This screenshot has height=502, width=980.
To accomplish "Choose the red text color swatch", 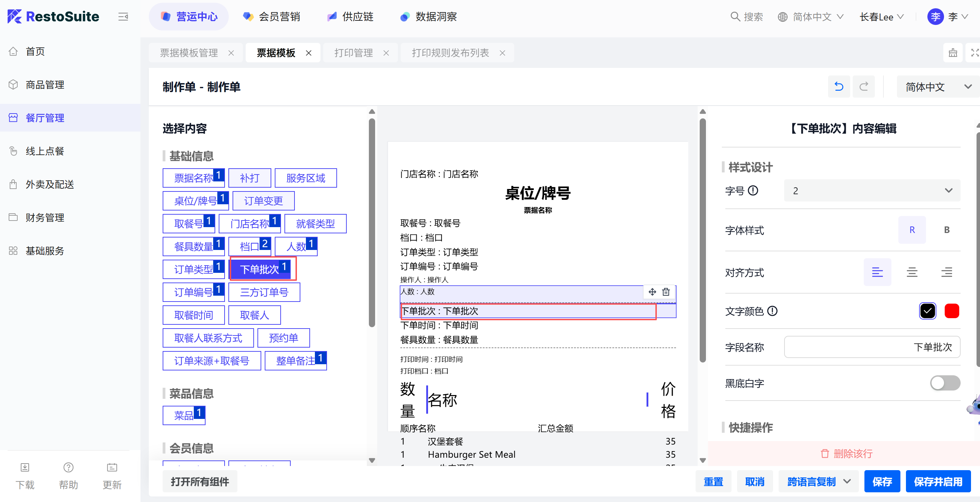I will (x=952, y=311).
